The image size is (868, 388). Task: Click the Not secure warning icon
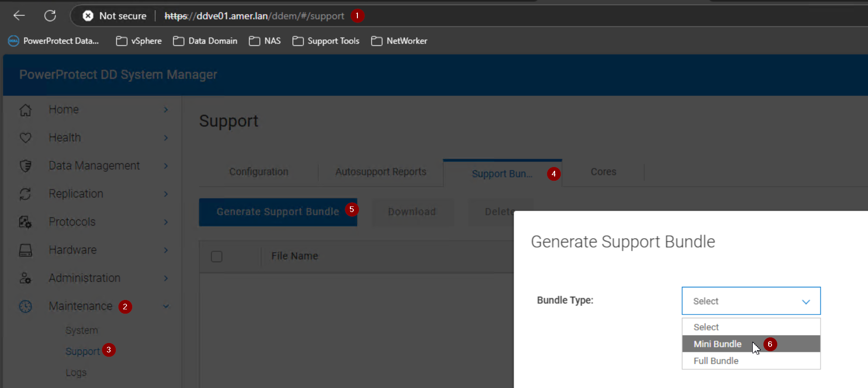tap(88, 16)
